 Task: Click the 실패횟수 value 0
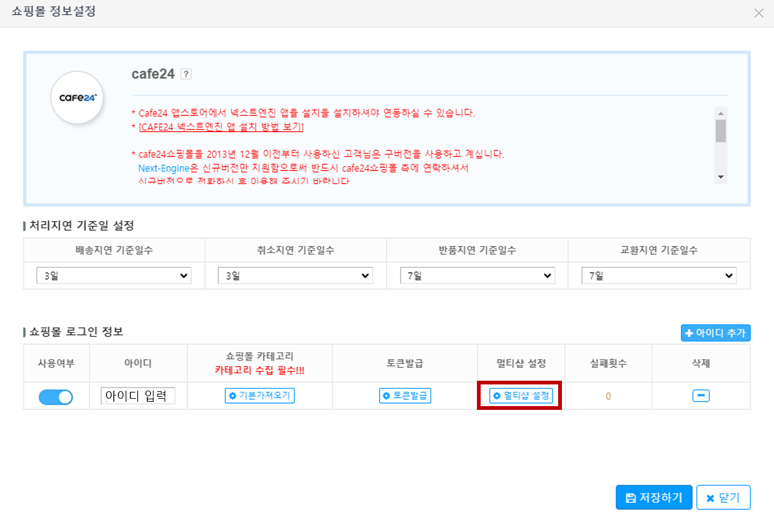(608, 396)
